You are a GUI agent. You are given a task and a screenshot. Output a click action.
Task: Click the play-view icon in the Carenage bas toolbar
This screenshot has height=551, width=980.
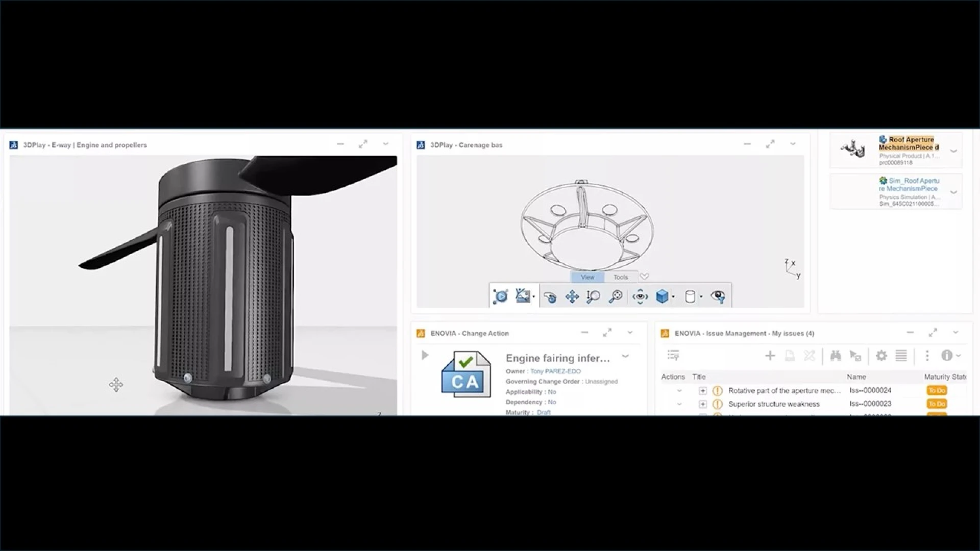(501, 296)
